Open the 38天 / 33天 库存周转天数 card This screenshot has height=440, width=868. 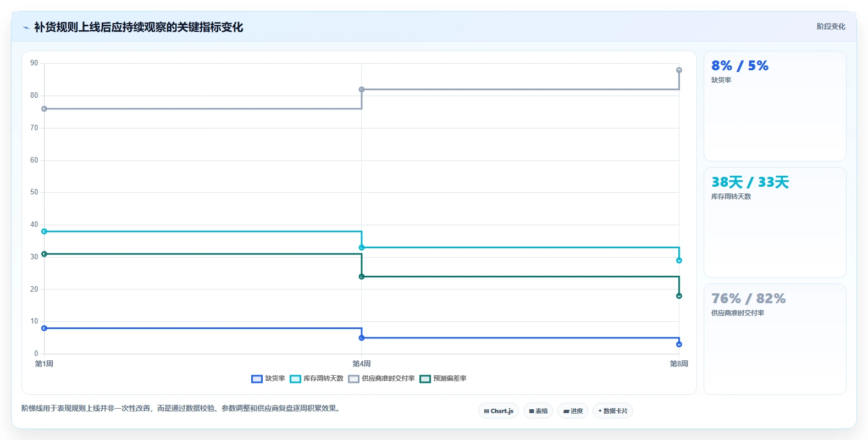click(x=775, y=222)
